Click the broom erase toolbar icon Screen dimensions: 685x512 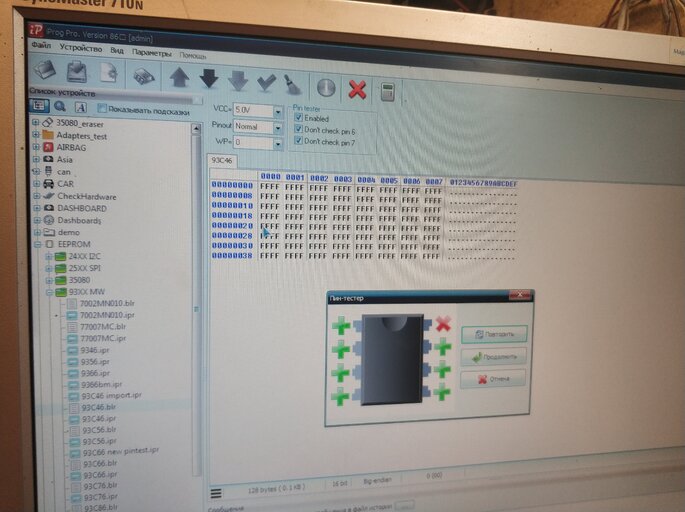click(293, 84)
